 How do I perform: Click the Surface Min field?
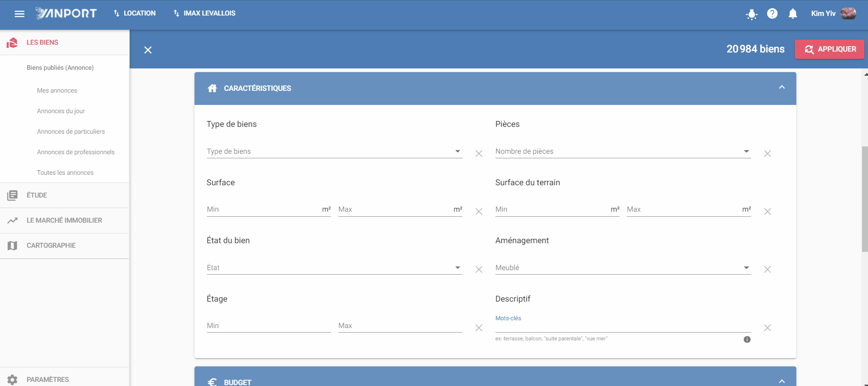tap(268, 209)
